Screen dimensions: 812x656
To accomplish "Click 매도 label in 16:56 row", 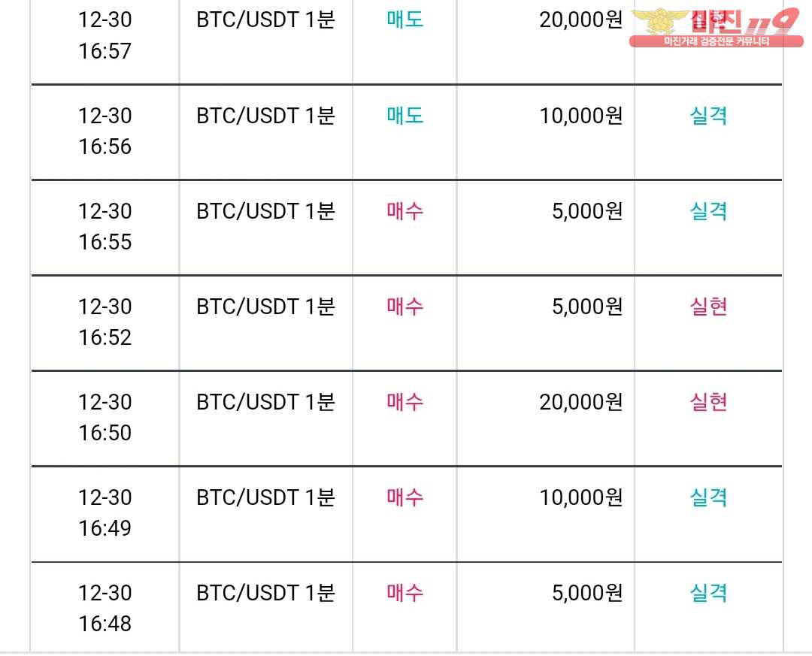I will pyautogui.click(x=405, y=116).
